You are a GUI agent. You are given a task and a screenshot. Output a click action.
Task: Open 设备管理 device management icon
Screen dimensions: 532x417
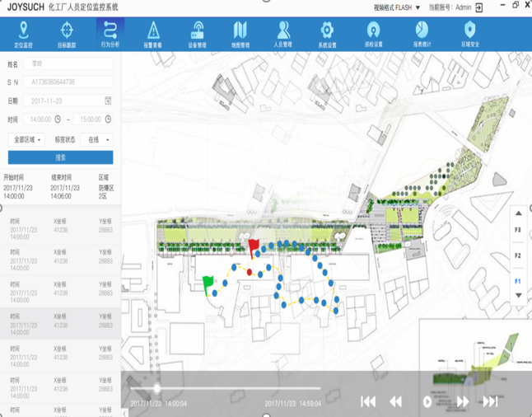[x=197, y=34]
